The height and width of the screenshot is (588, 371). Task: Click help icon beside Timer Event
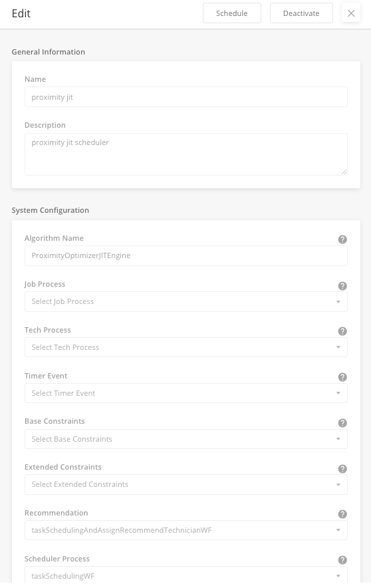(342, 377)
